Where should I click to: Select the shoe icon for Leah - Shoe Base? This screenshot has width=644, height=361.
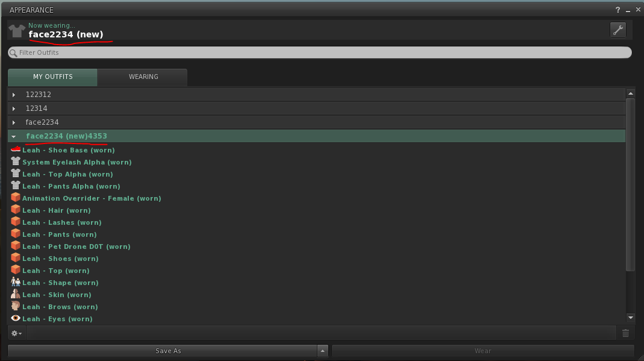click(x=15, y=149)
